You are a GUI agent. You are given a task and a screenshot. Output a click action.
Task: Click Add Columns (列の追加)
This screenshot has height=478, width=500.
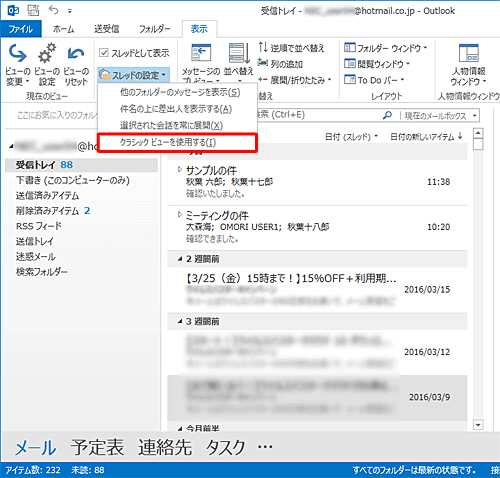(280, 63)
